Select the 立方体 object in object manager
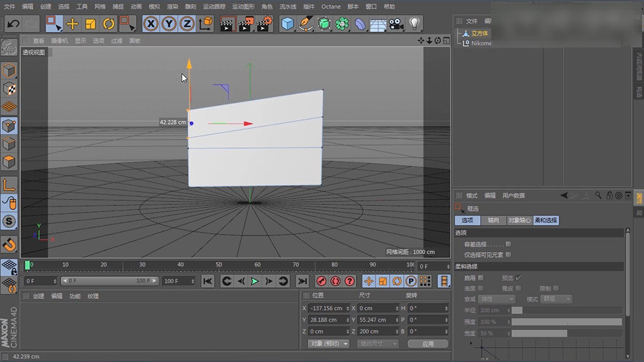This screenshot has width=644, height=362. (x=480, y=33)
